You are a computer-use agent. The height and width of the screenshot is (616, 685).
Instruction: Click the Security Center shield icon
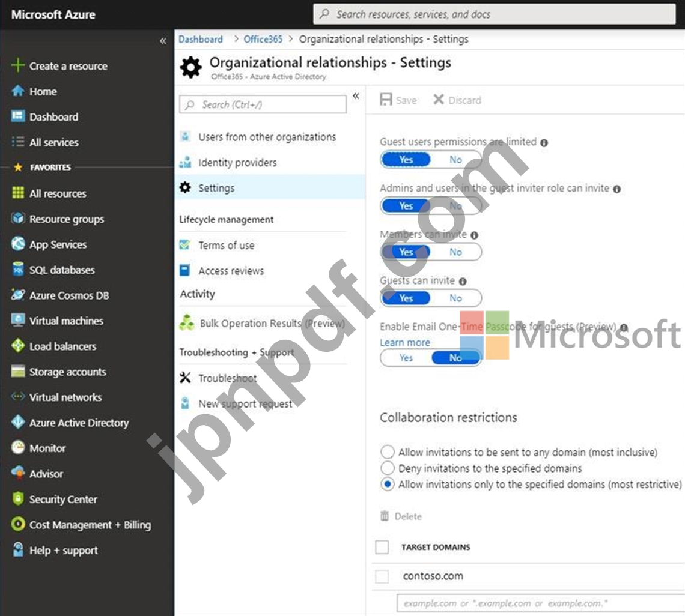[18, 498]
